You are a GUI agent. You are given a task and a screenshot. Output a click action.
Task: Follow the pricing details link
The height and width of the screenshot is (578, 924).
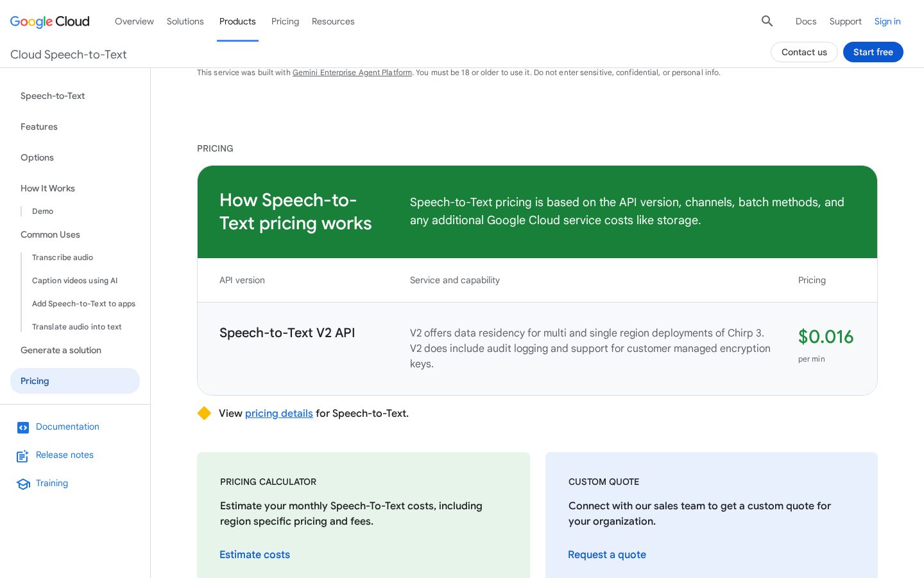coord(279,413)
